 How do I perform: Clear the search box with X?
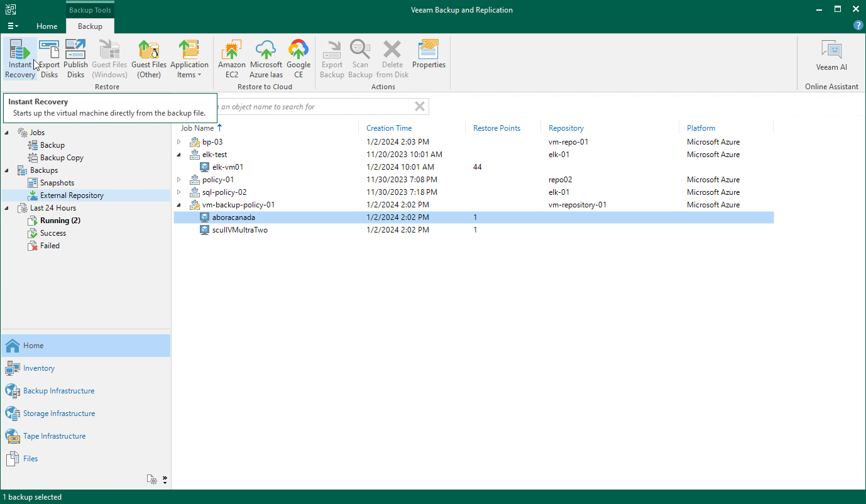point(420,107)
